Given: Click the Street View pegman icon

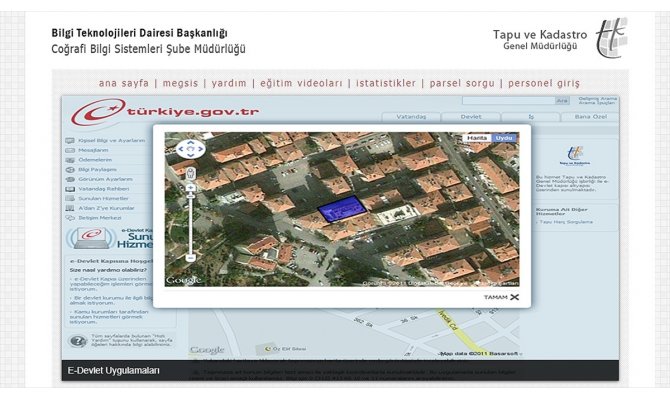Looking at the screenshot, I should tap(190, 171).
